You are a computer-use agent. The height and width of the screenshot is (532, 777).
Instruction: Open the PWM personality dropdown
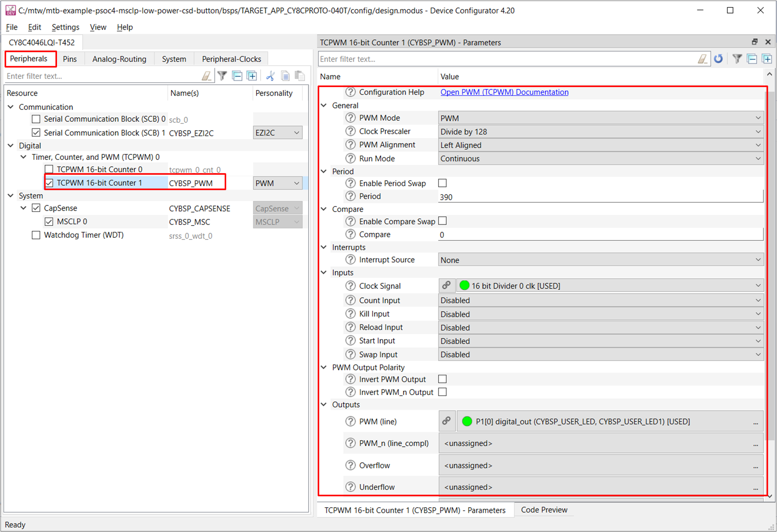click(x=277, y=183)
